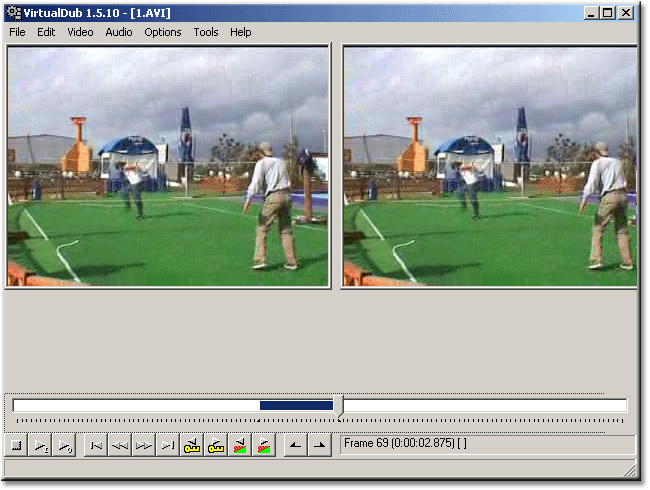Open the Help menu
650x490 pixels.
click(241, 32)
